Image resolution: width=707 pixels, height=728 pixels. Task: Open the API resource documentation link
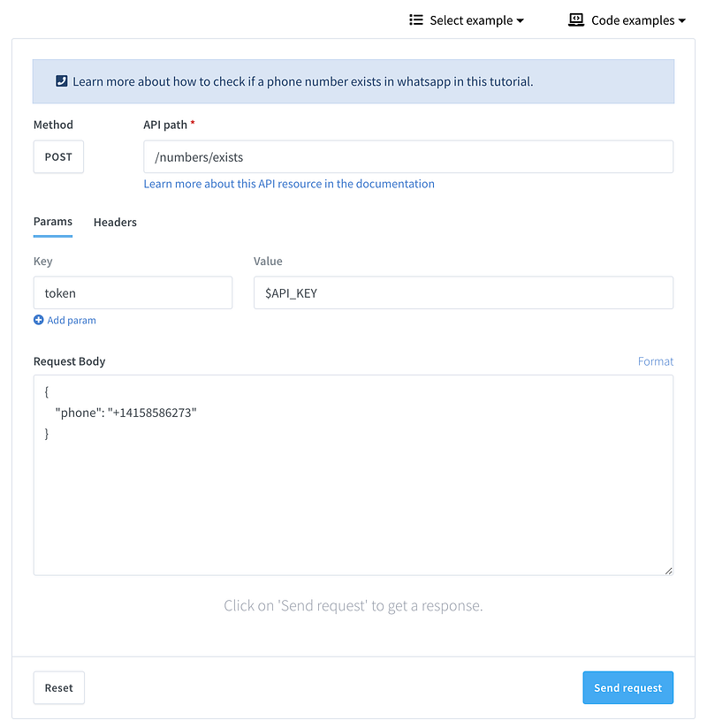tap(289, 184)
